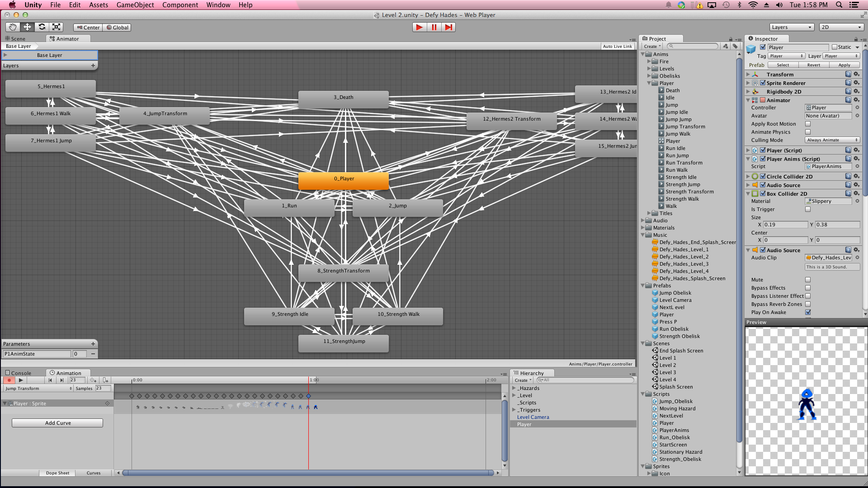The height and width of the screenshot is (488, 868).
Task: Click the Pause button
Action: (x=434, y=27)
